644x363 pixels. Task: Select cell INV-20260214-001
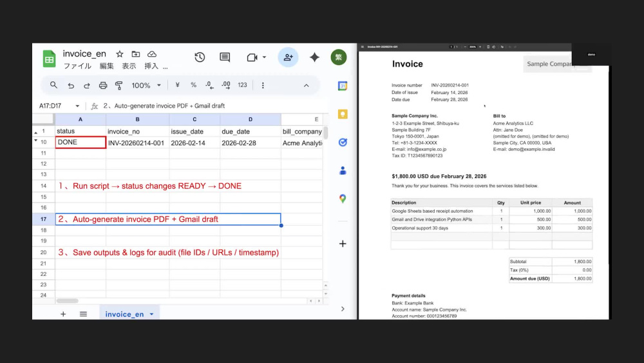[x=138, y=142]
